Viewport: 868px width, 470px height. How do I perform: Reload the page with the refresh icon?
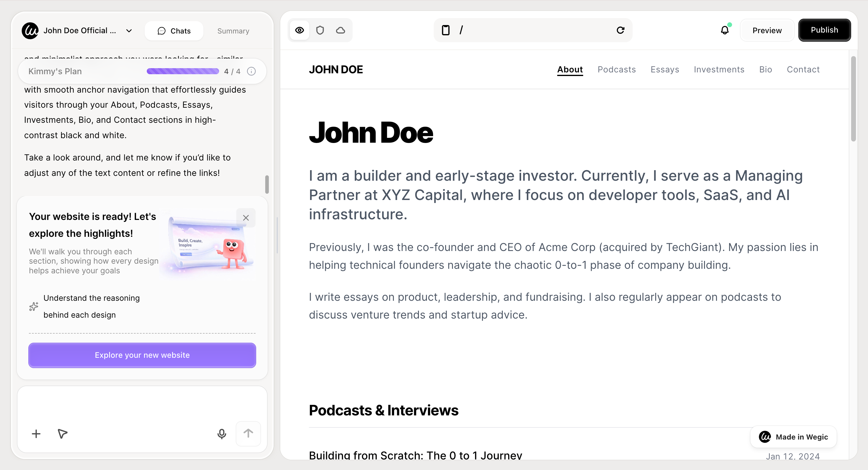tap(621, 30)
